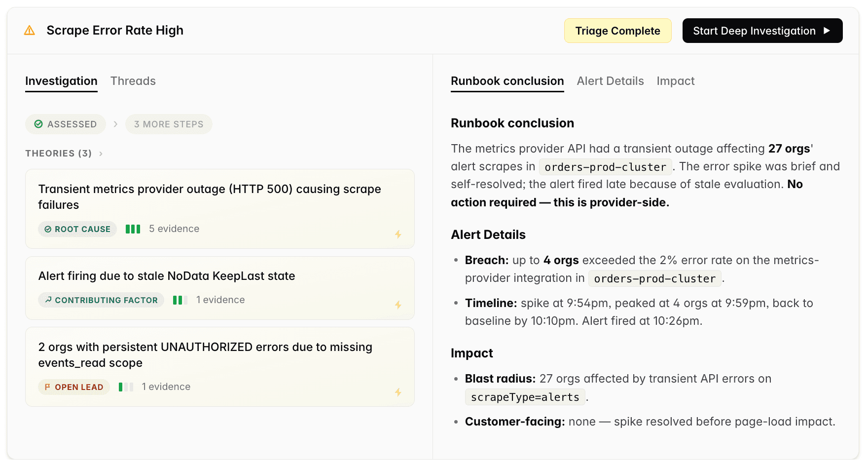Click the 'Customer-facing:' label
Screen dimensions: 868x466
pos(515,422)
